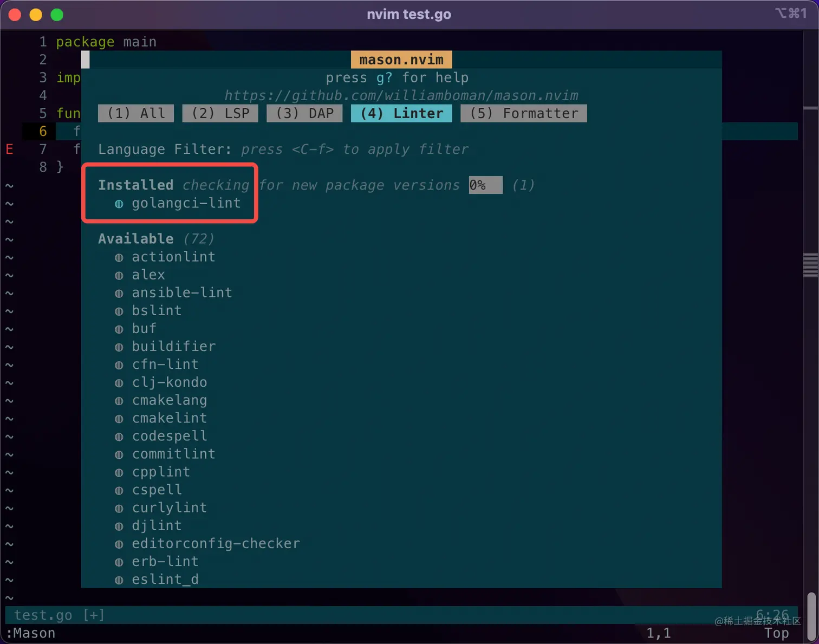Select the cspell package name
819x644 pixels.
pos(157,489)
